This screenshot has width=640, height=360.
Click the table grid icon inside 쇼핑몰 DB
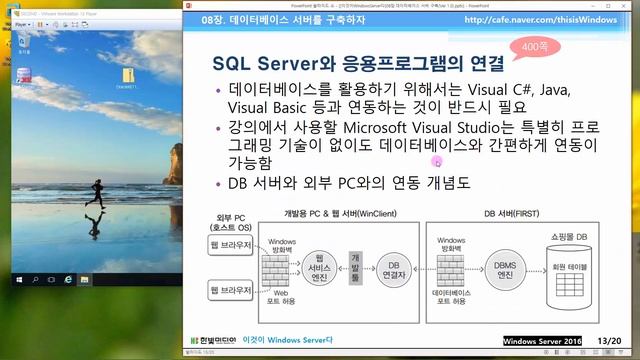tap(570, 284)
